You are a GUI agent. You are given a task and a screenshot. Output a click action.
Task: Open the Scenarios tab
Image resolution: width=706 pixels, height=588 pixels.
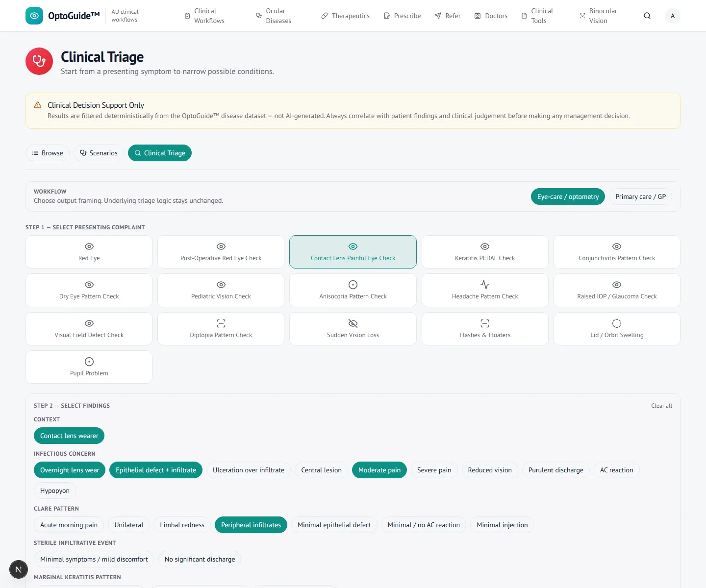coord(99,153)
